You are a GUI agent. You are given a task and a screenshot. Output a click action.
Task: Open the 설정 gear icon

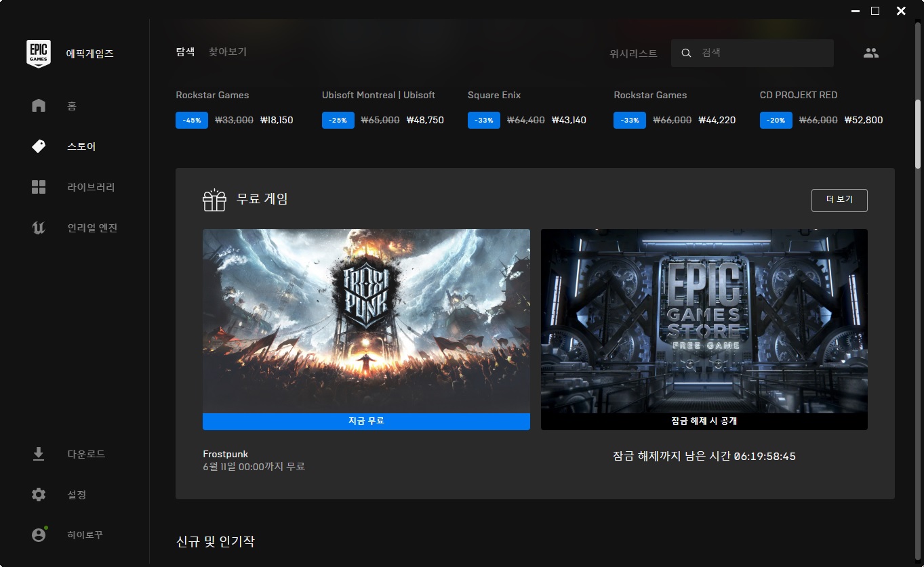click(x=39, y=495)
